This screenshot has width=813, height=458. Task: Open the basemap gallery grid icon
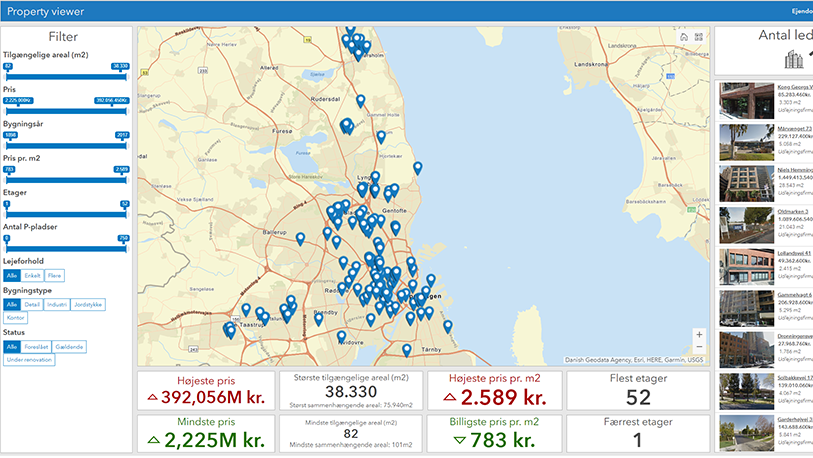click(699, 37)
